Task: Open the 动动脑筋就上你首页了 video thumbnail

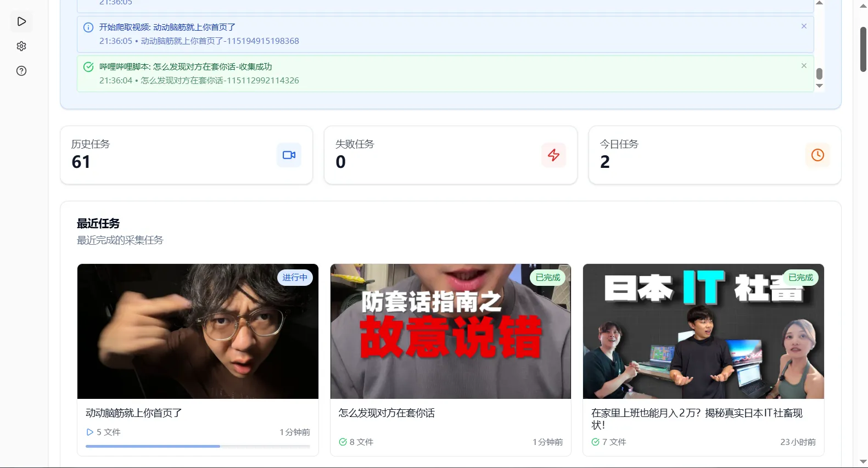Action: 198,331
